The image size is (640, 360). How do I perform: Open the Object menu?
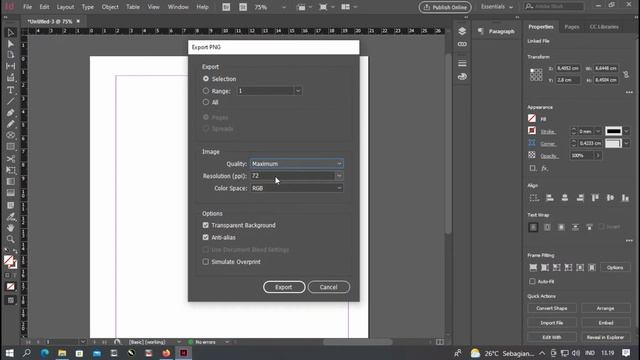coord(110,7)
